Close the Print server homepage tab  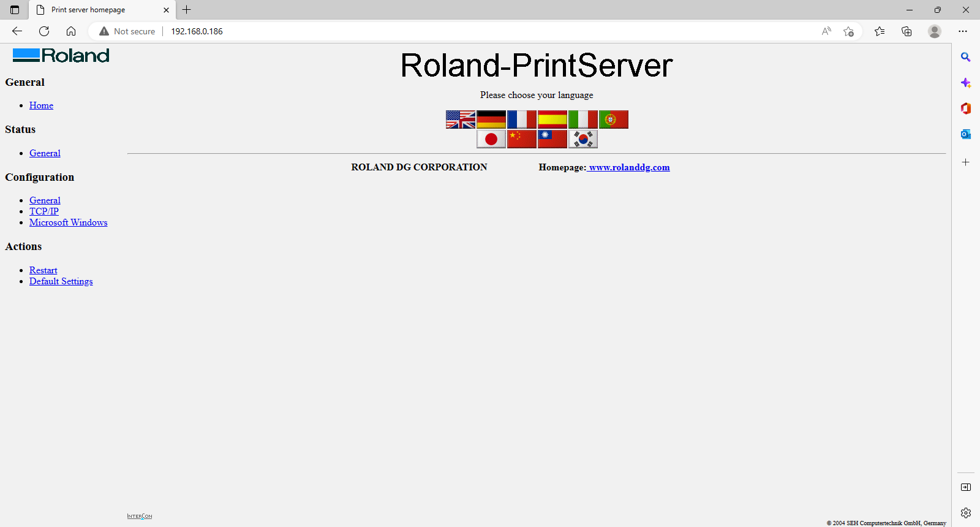166,10
